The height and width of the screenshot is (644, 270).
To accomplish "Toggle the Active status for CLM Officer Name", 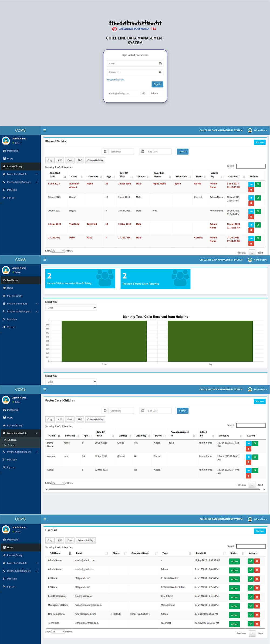I will (x=234, y=597).
